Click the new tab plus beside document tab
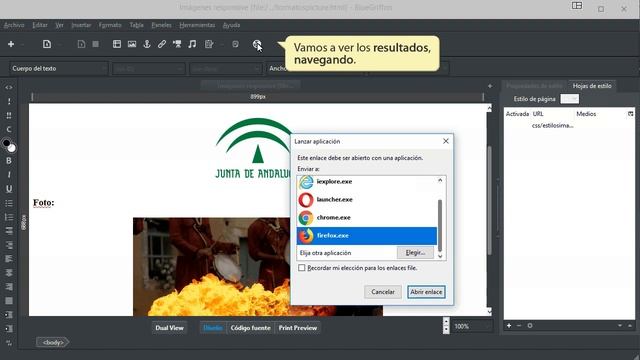Screen dimensions: 640x360 point(490,86)
